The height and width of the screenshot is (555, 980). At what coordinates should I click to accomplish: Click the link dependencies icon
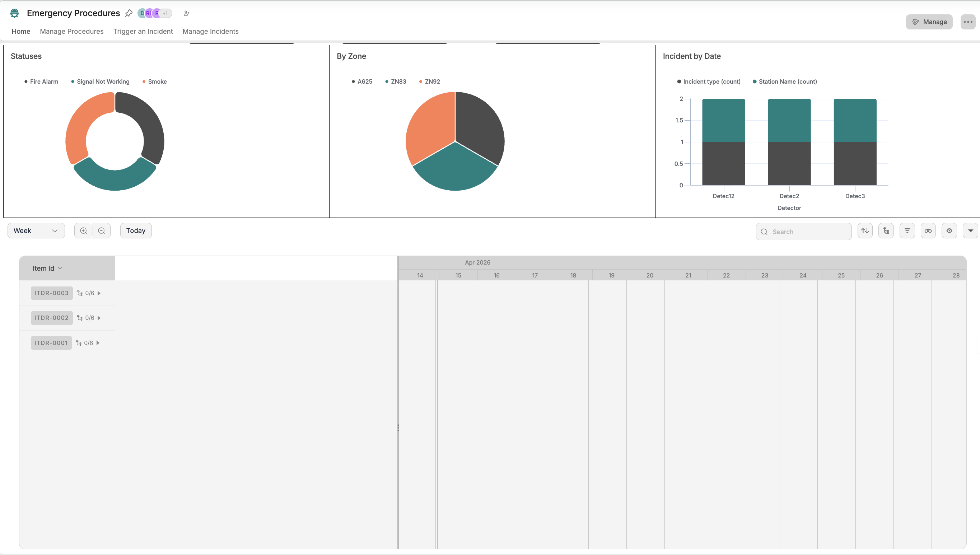click(928, 230)
